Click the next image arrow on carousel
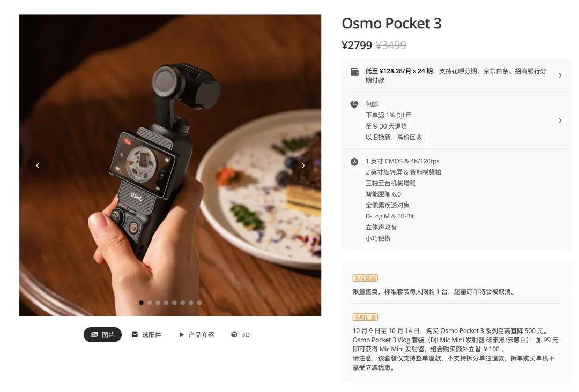This screenshot has width=579, height=392. click(303, 165)
